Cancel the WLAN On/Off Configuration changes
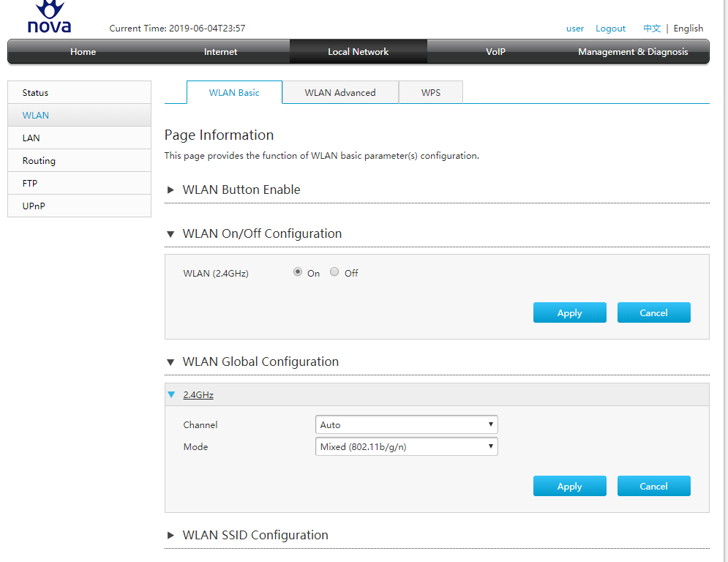Screen dimensions: 728x562 tap(653, 312)
